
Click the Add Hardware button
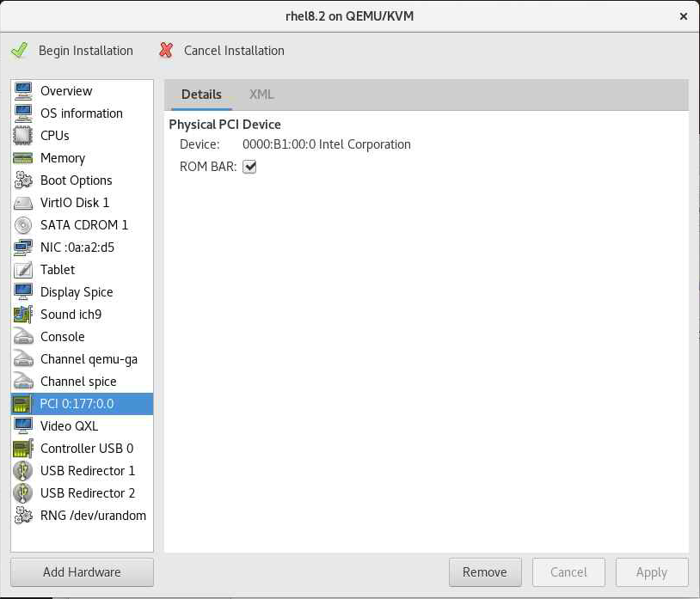pyautogui.click(x=82, y=572)
